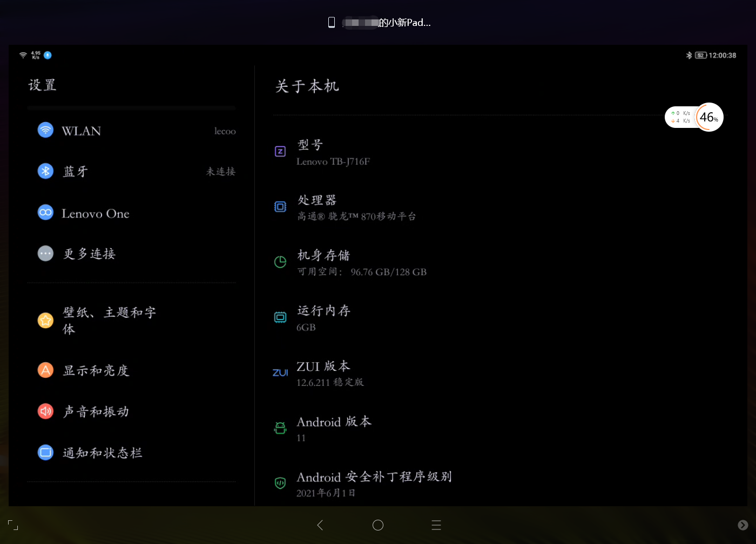
Task: Click the 设置 sidebar heading
Action: coord(43,85)
